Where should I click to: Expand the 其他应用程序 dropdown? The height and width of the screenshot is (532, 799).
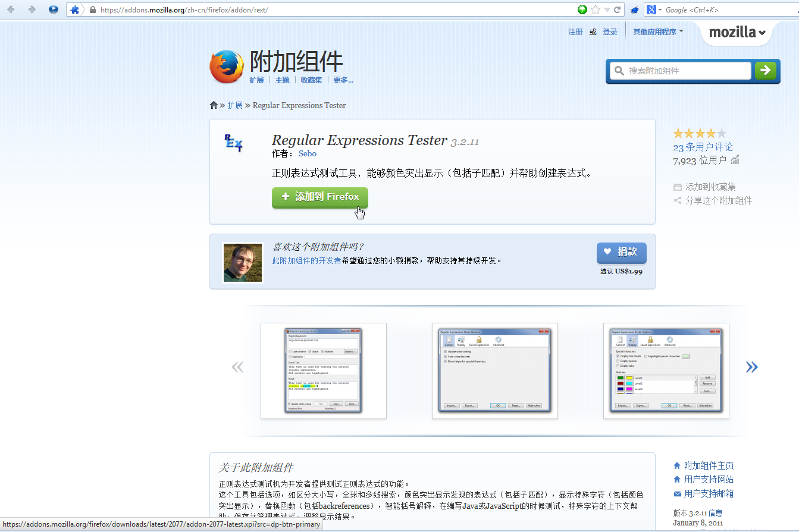pyautogui.click(x=658, y=32)
